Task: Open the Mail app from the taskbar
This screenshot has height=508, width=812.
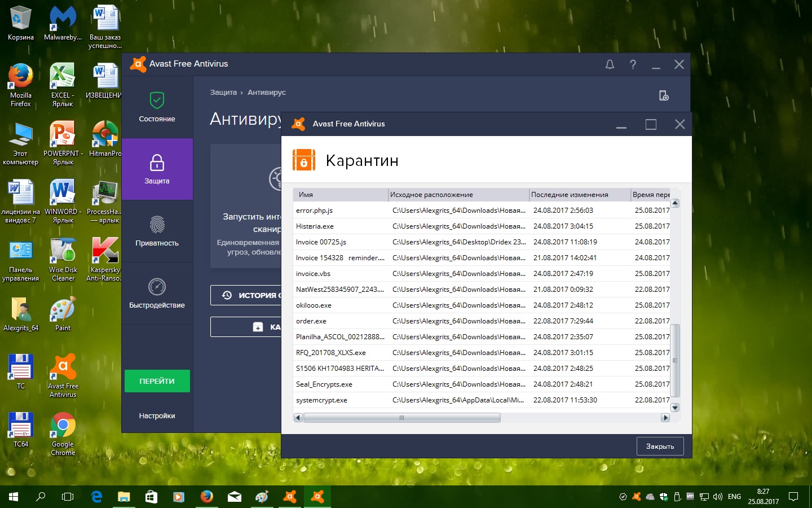Action: (234, 497)
